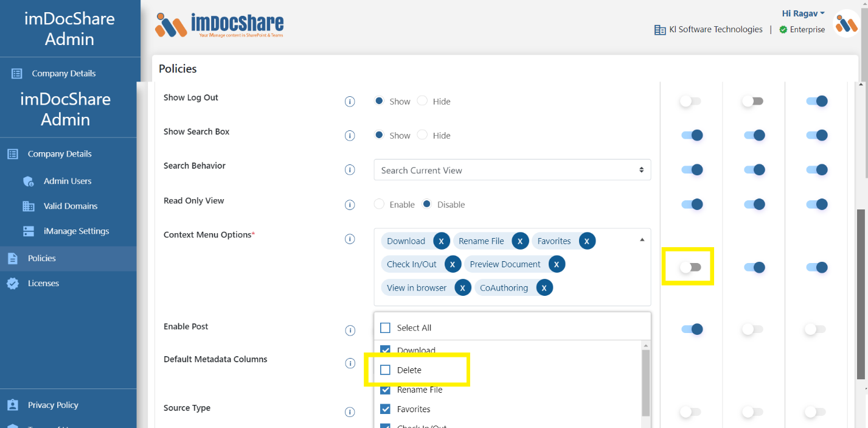Select Policies in the sidebar
Screen dimensions: 868x428
click(x=68, y=258)
